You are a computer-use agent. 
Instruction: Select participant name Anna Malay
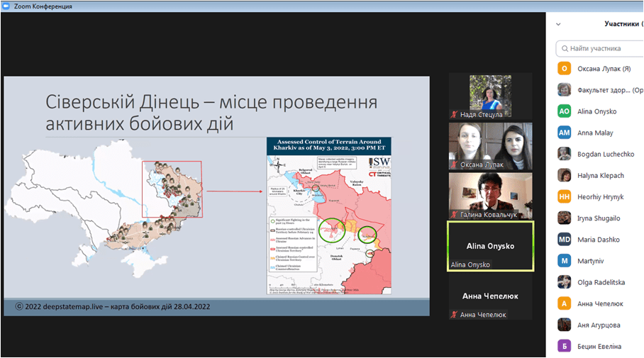tap(595, 133)
